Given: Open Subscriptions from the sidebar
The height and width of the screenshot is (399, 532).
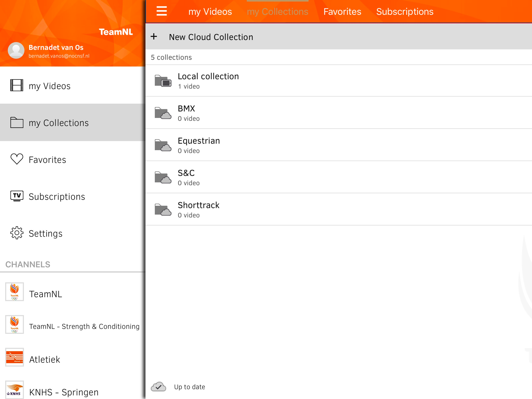Looking at the screenshot, I should [73, 196].
